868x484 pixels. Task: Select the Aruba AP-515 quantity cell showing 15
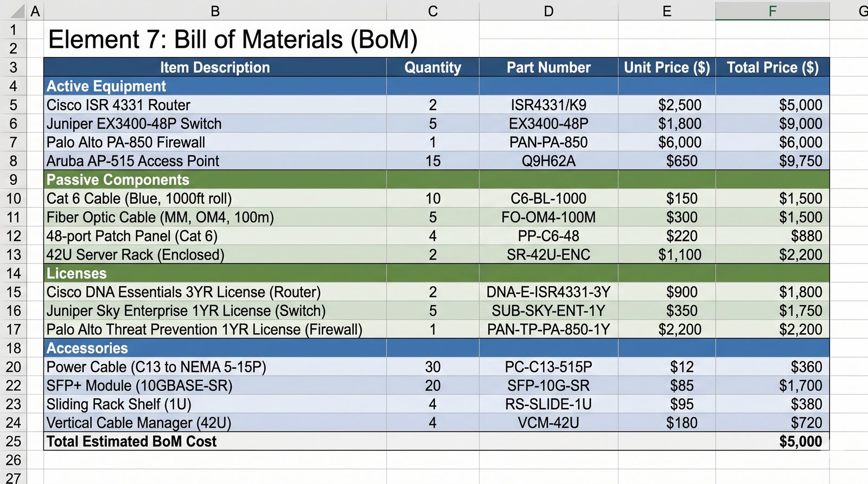(x=432, y=162)
